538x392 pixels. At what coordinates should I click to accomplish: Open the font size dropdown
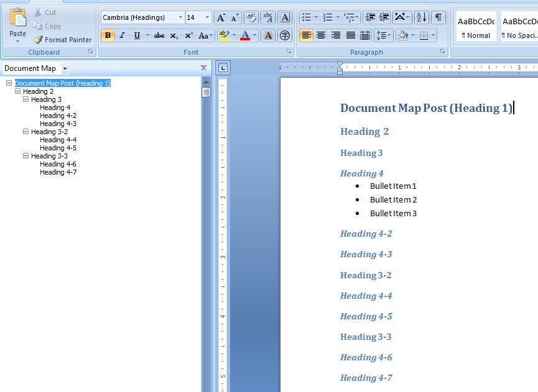coord(206,17)
